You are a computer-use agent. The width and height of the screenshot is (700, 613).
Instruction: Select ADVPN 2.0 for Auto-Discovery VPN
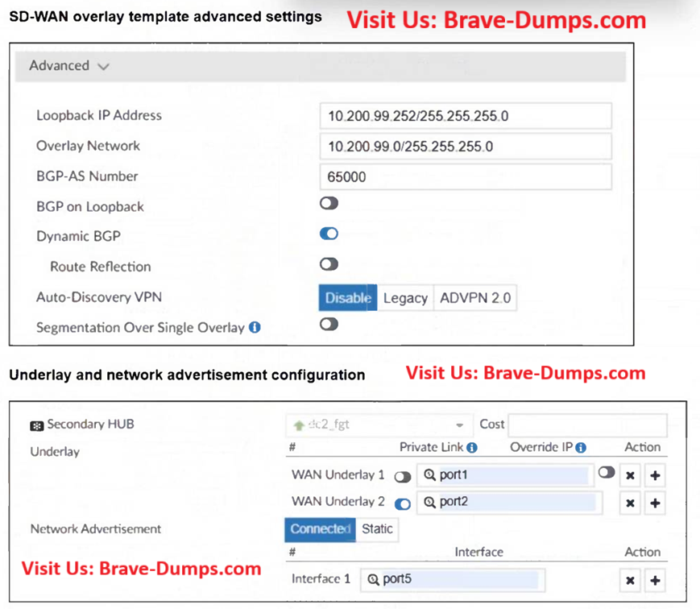(474, 298)
